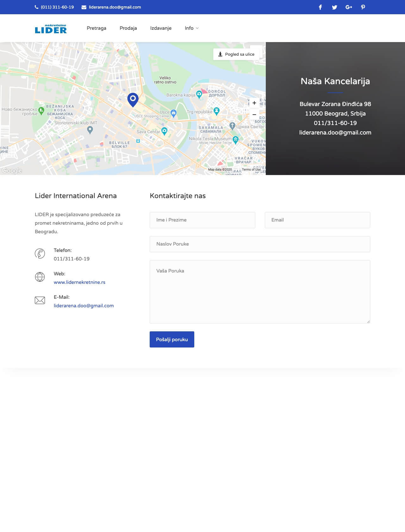Click the blue office location pin on map
Screen dimensions: 405x532
[x=133, y=99]
